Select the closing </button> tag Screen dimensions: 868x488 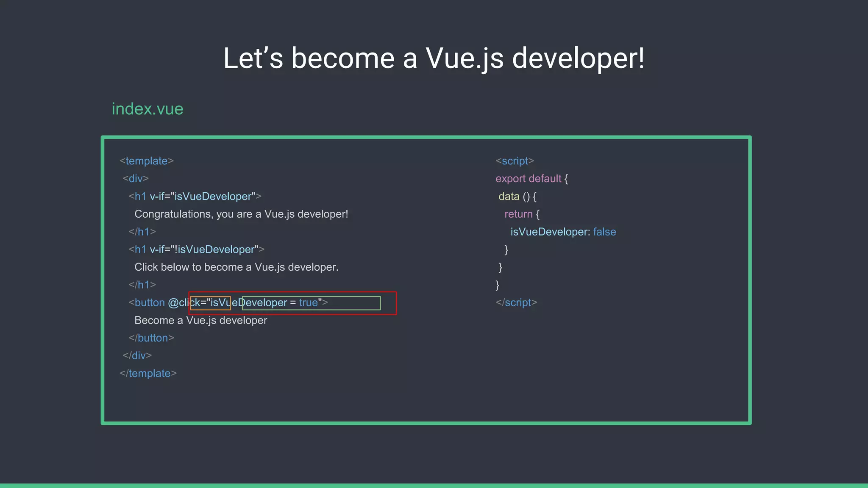click(x=151, y=338)
